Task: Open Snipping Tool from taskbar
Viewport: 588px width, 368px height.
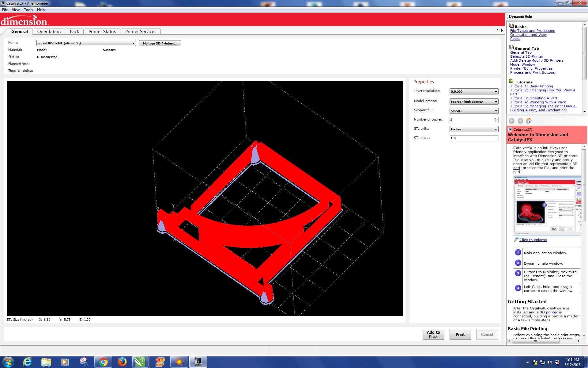Action: click(84, 362)
